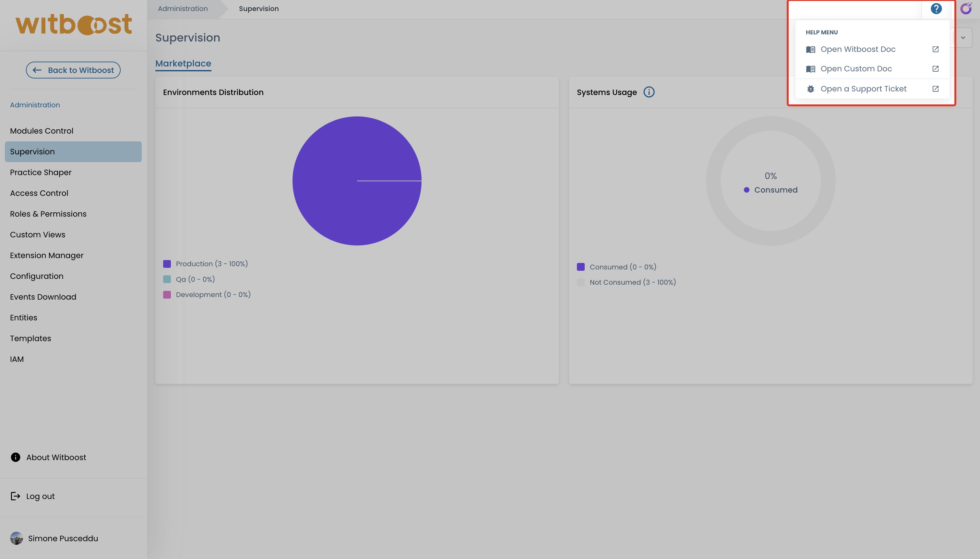Click the purple AI assistant icon
The image size is (980, 559).
tap(966, 8)
